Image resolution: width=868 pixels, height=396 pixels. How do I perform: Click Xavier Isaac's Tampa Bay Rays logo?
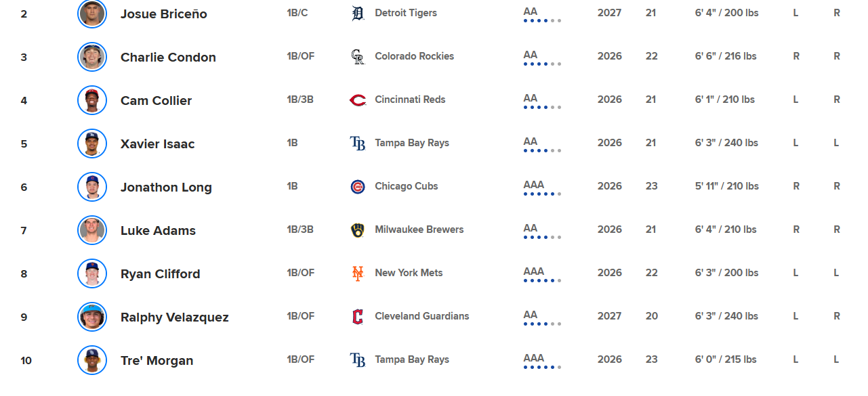click(358, 144)
